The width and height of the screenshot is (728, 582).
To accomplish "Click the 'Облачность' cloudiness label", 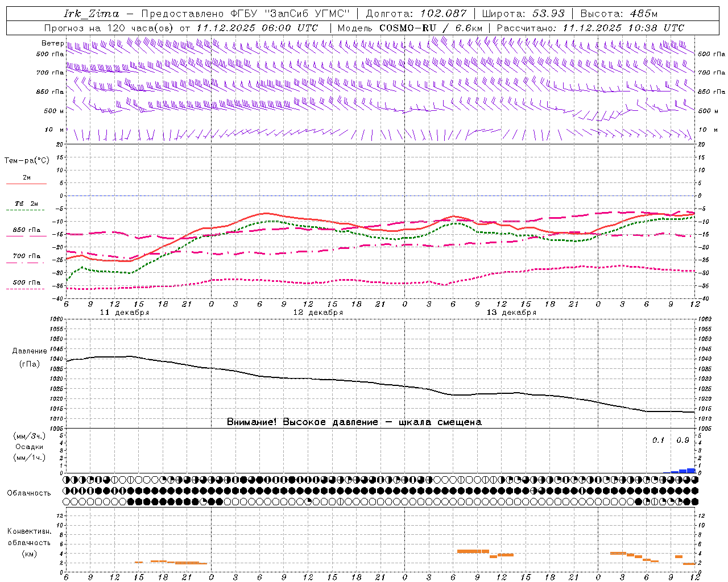I will coord(29,493).
